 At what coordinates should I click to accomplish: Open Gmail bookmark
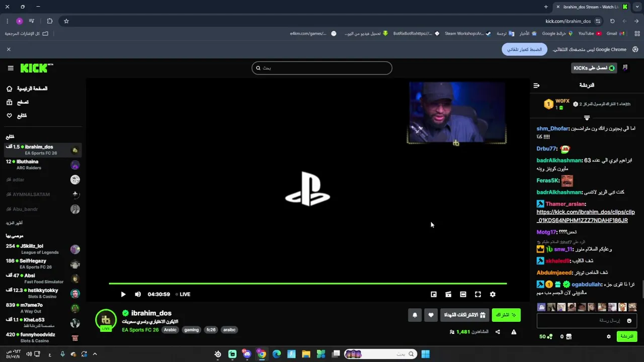coord(615,34)
